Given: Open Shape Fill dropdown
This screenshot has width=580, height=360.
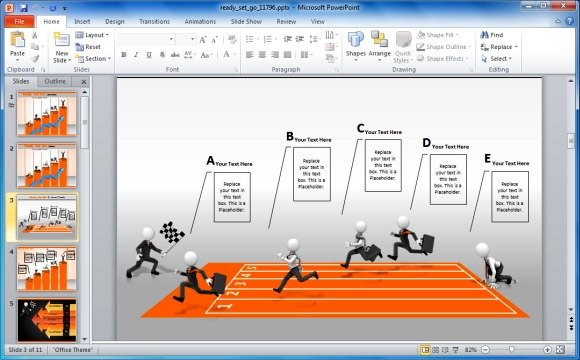Looking at the screenshot, I should [x=437, y=35].
